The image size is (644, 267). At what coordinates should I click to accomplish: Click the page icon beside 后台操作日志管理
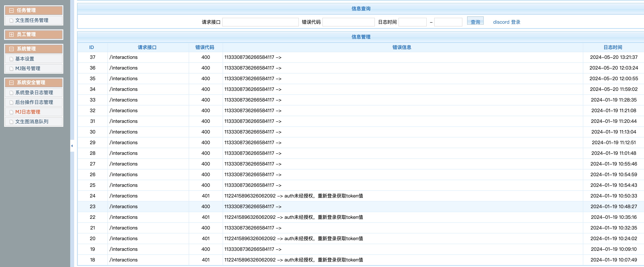[11, 102]
